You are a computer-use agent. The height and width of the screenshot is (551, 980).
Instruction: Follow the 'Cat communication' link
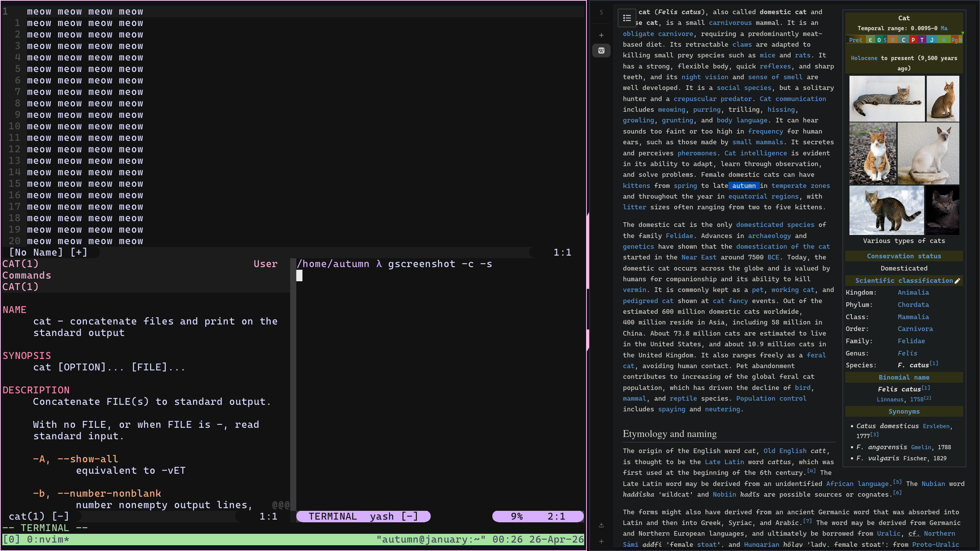pyautogui.click(x=793, y=99)
